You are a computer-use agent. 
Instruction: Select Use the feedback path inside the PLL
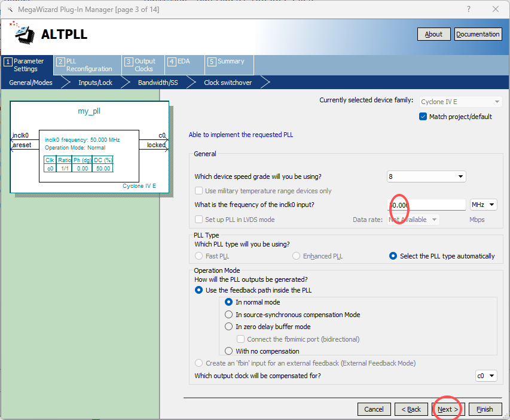point(198,290)
